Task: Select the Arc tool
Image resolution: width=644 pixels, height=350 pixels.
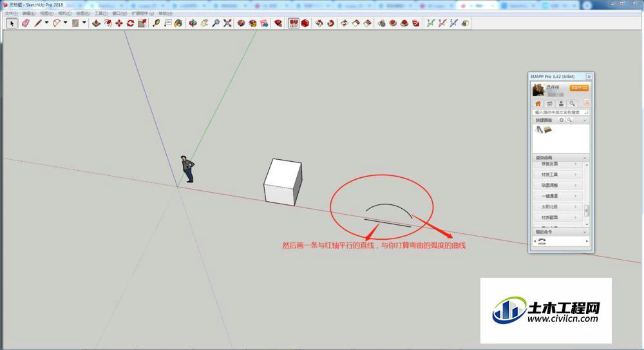Action: point(57,23)
